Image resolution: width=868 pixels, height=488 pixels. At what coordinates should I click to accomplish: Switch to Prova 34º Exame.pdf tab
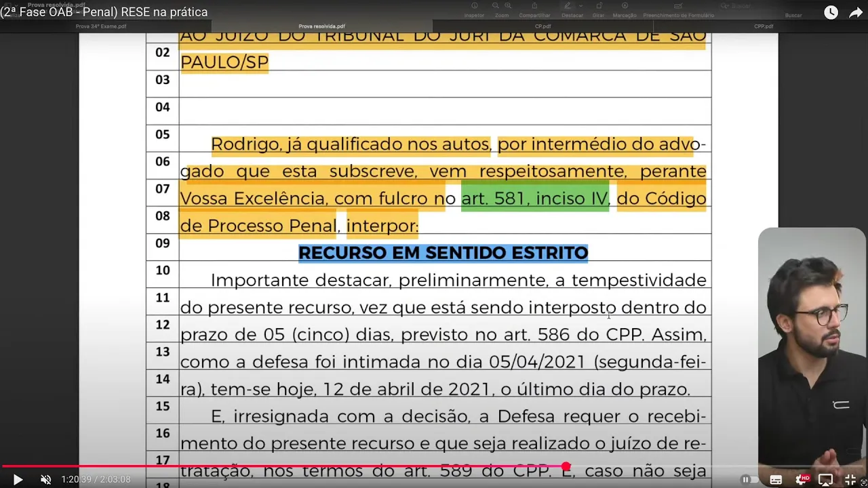click(101, 26)
